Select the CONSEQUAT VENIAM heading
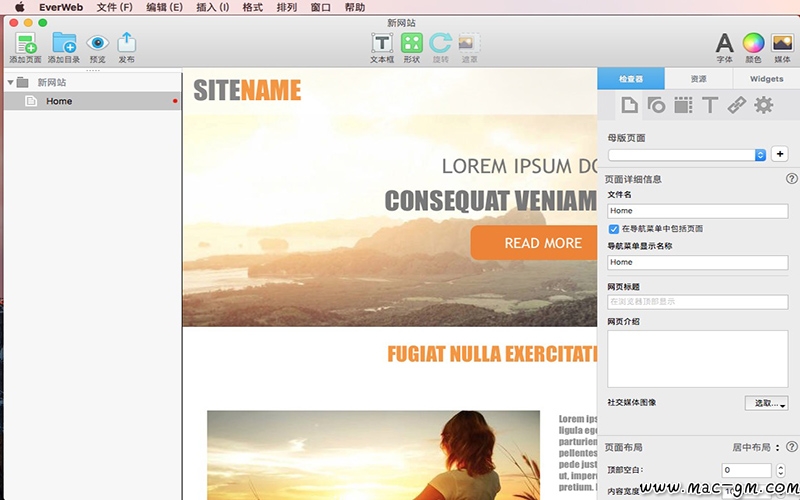 pos(491,201)
